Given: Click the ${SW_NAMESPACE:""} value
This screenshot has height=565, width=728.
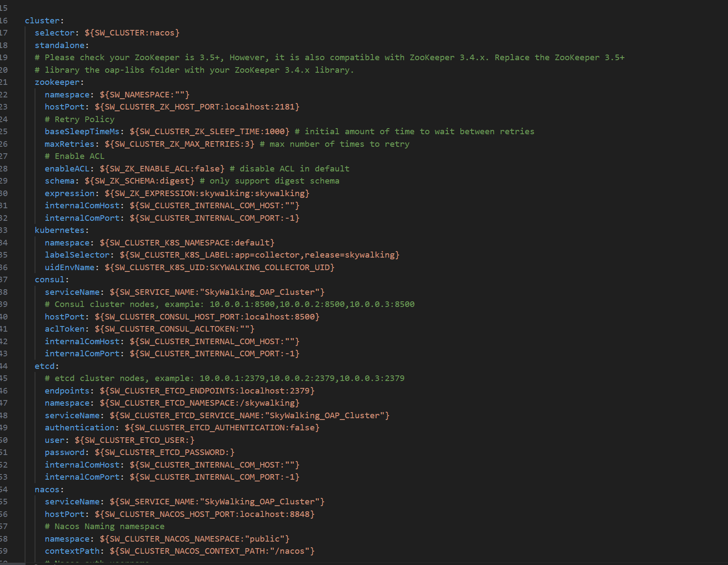Looking at the screenshot, I should tap(145, 95).
